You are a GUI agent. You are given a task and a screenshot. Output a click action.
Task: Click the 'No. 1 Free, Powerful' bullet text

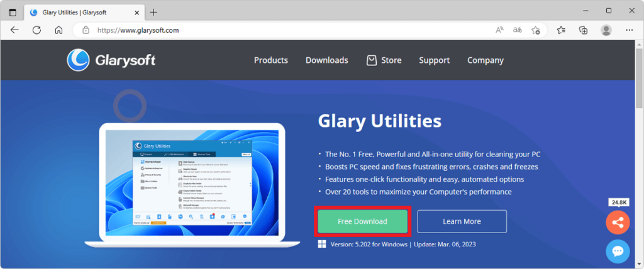coord(433,155)
